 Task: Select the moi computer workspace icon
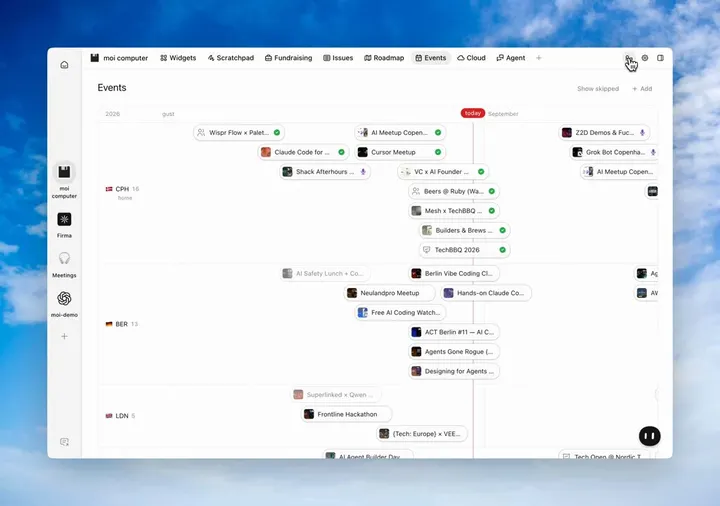[64, 172]
